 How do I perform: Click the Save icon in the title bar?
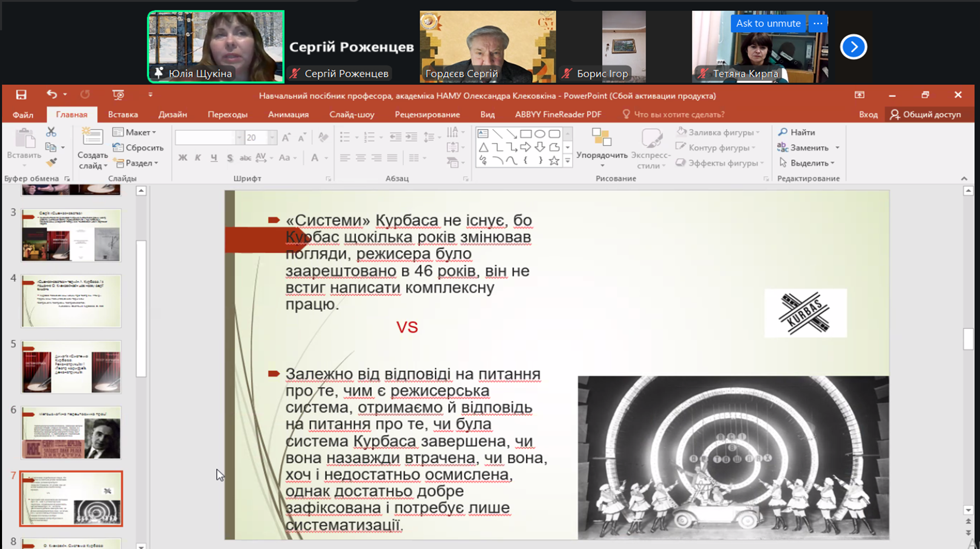21,94
